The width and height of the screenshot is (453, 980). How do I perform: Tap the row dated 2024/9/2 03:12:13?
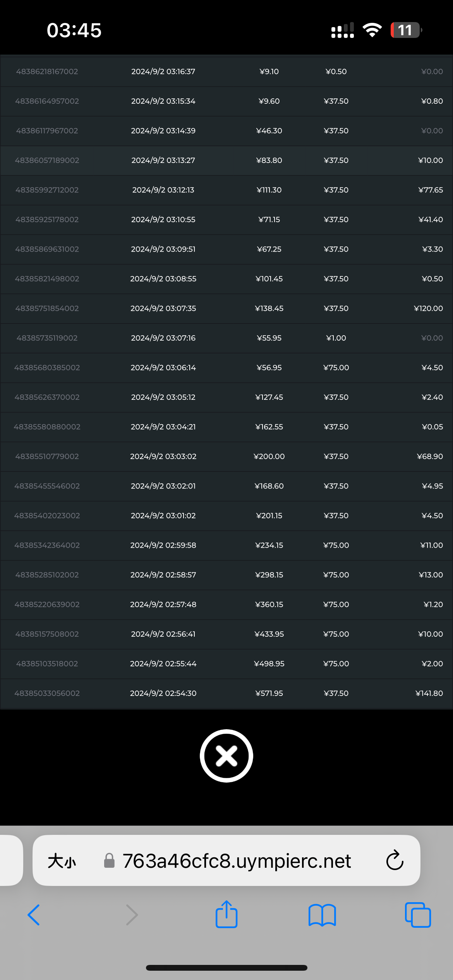tap(163, 190)
